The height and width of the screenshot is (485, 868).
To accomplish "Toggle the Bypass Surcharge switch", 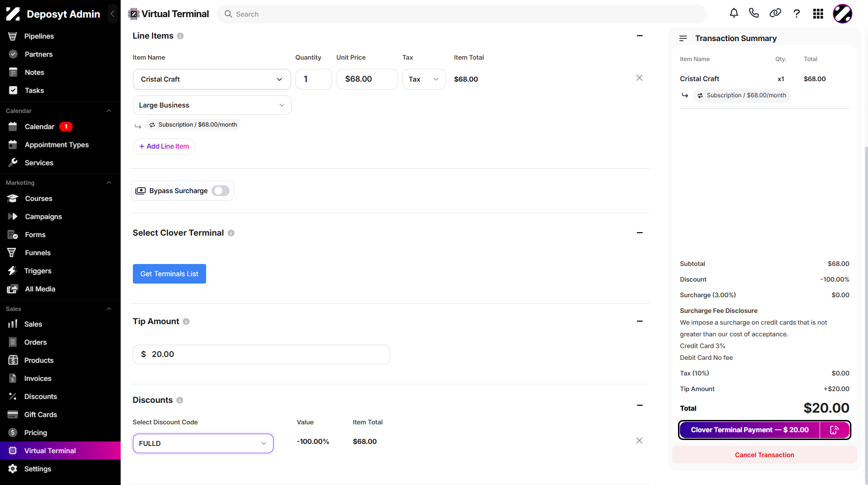I will tap(221, 191).
